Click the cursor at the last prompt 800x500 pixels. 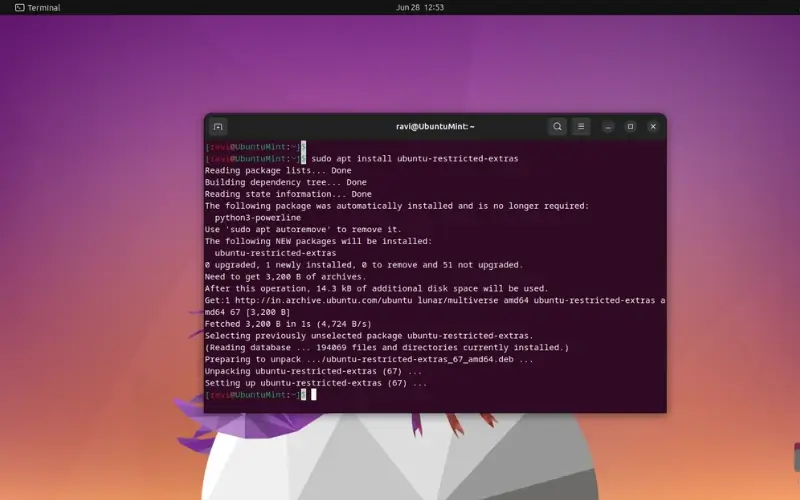[x=314, y=394]
